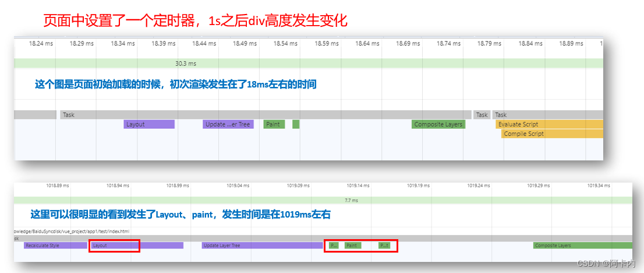Click the 18.64 ms ruler label
The width and height of the screenshot is (644, 273).
[367, 44]
